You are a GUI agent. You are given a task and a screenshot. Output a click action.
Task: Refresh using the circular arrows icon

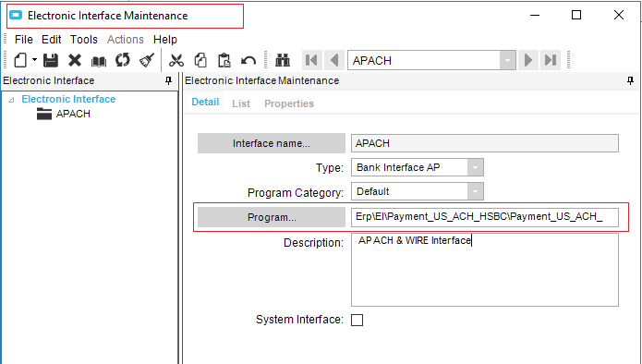pos(122,61)
